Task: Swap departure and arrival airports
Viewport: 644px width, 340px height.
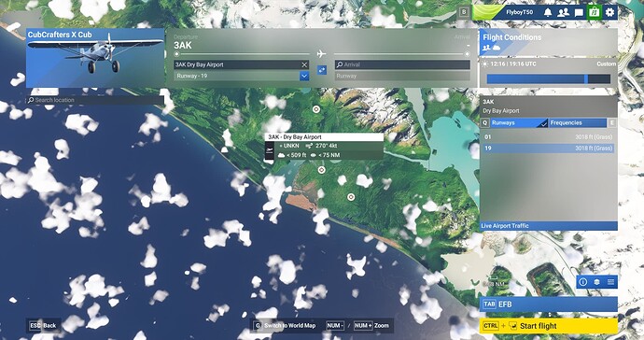Action: [x=322, y=70]
